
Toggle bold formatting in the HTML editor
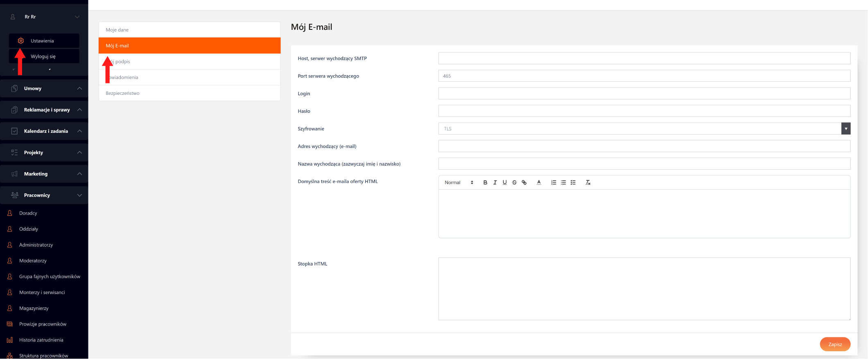(485, 182)
